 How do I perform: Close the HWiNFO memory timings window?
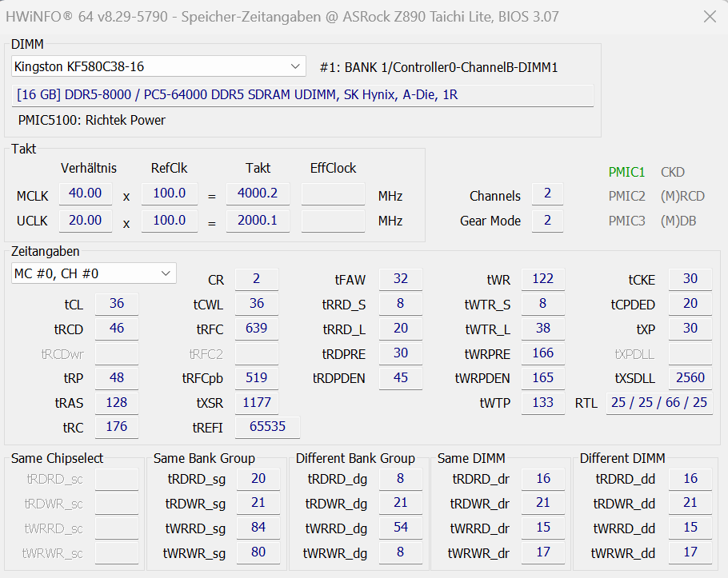[x=710, y=17]
